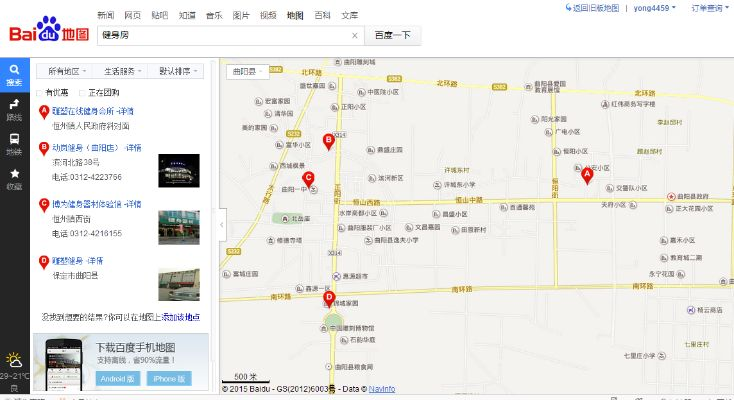Open the search panel in sidebar
The image size is (734, 400).
coord(15,75)
